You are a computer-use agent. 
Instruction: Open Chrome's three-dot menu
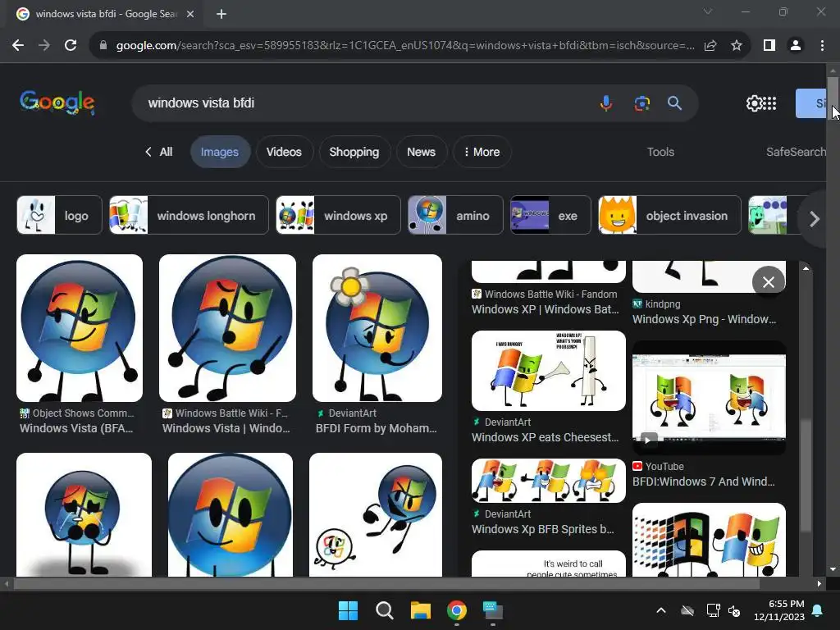pyautogui.click(x=822, y=46)
